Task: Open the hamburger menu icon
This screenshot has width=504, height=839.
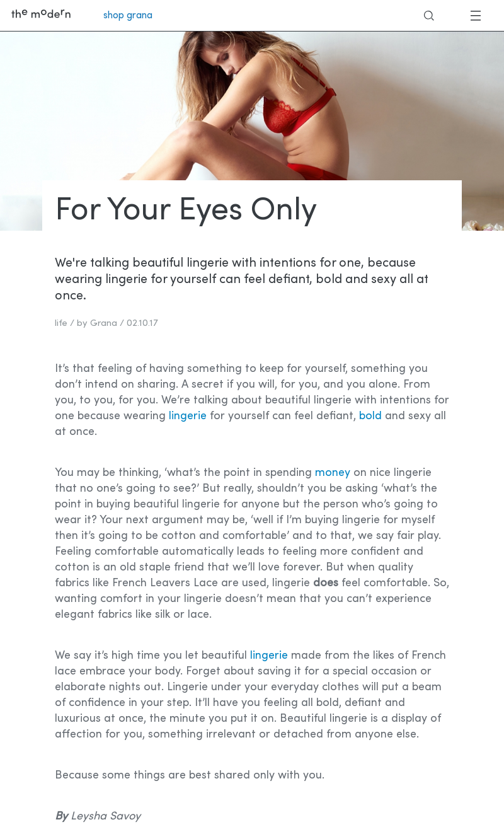Action: tap(476, 16)
